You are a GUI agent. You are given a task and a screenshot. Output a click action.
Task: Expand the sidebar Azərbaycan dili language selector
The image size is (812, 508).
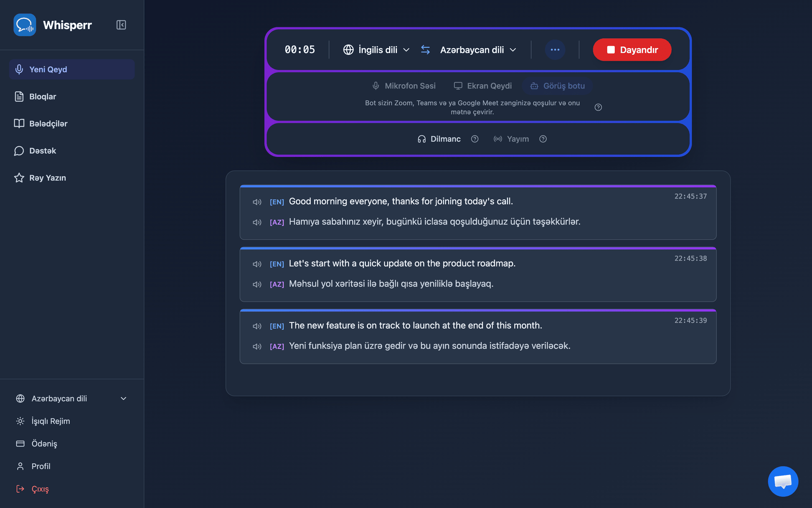pos(72,399)
